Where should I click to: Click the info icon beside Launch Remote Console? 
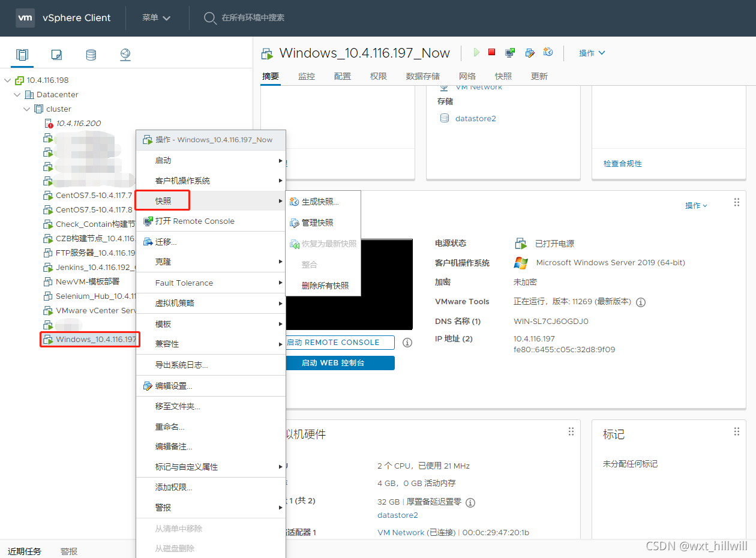[x=407, y=343]
